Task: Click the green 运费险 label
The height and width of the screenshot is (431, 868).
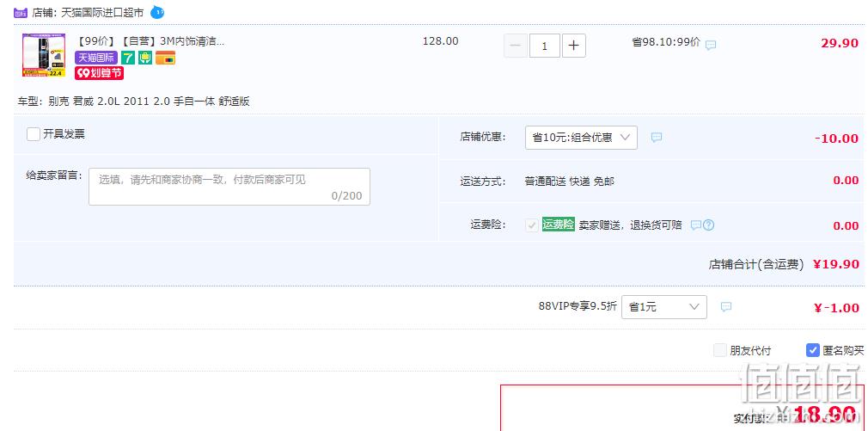Action: click(558, 225)
